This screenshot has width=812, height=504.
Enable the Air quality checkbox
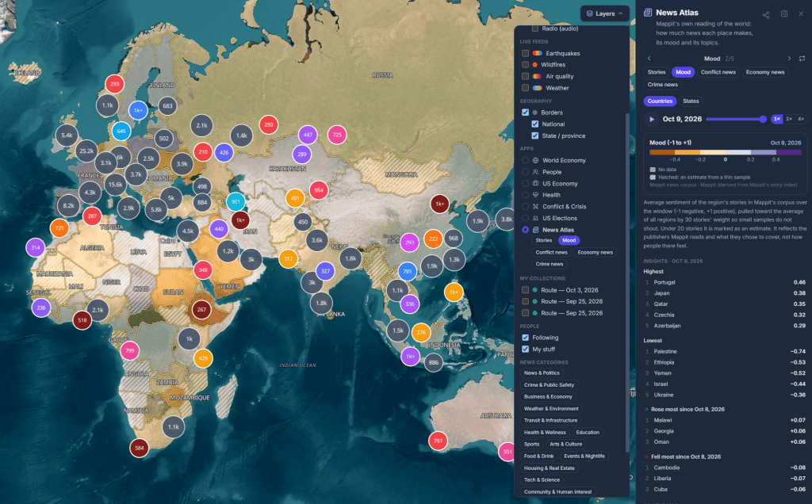tap(525, 76)
